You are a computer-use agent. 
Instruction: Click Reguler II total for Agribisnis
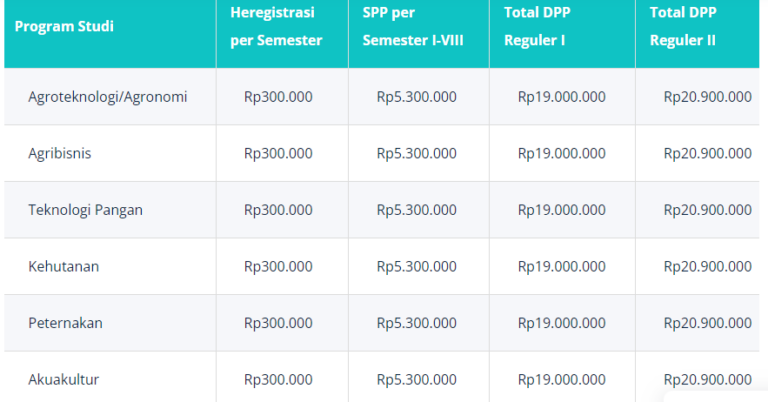pyautogui.click(x=707, y=153)
